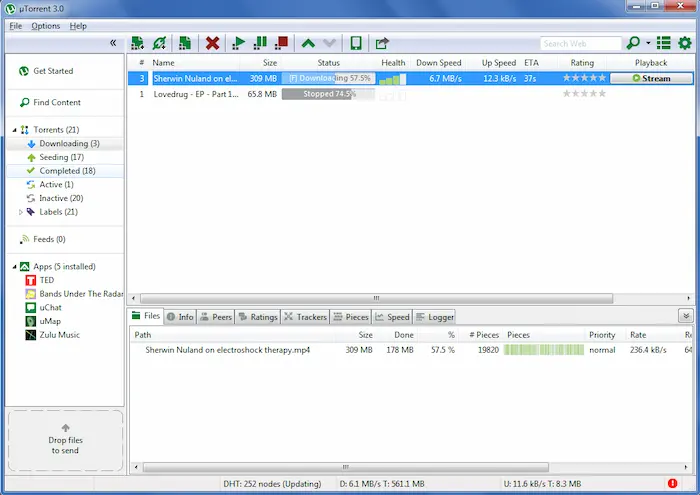Click Add Torrent from URL icon
The width and height of the screenshot is (700, 495).
pyautogui.click(x=159, y=43)
